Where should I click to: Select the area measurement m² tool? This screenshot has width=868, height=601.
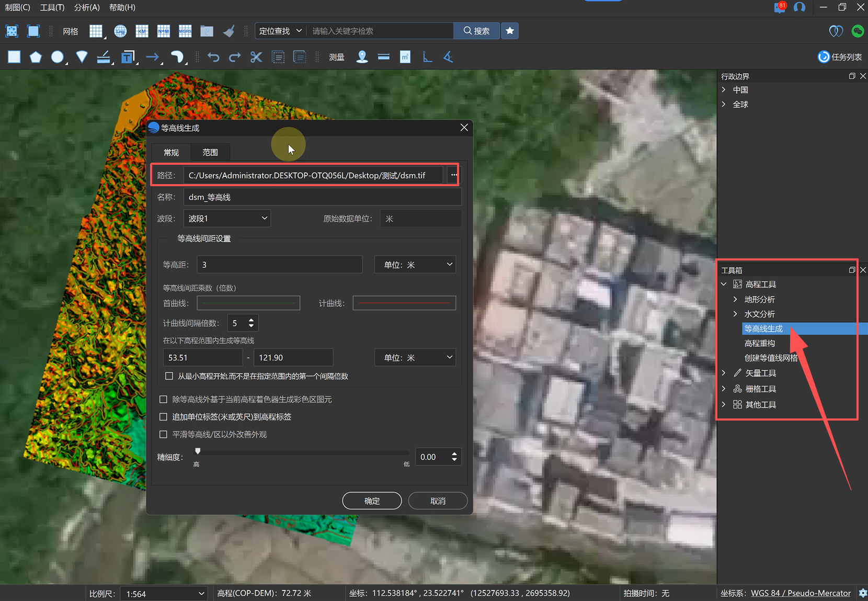[405, 56]
